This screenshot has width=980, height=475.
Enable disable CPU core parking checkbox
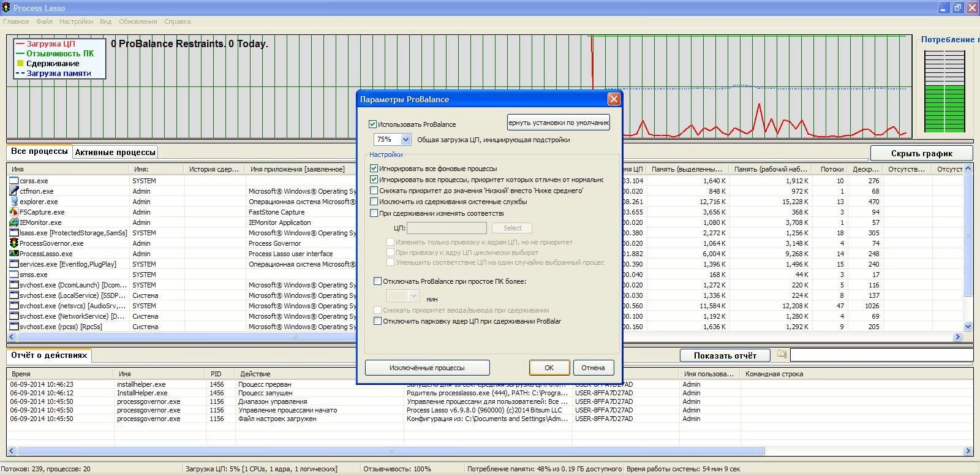coord(377,321)
